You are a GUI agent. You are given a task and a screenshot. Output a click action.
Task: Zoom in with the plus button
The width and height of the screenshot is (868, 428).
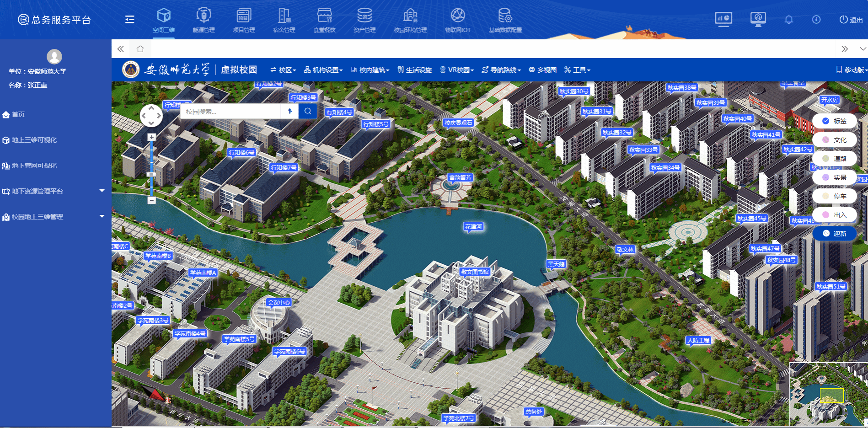pos(152,137)
